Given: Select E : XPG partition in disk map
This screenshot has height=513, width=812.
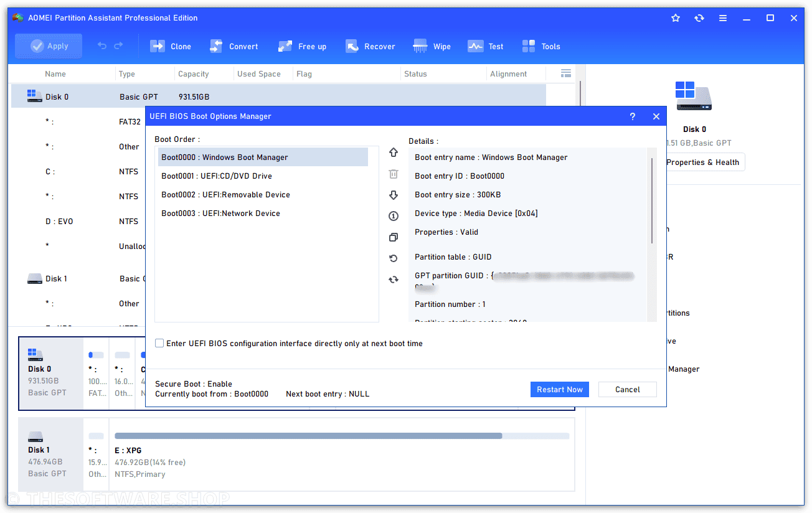Looking at the screenshot, I should point(342,454).
